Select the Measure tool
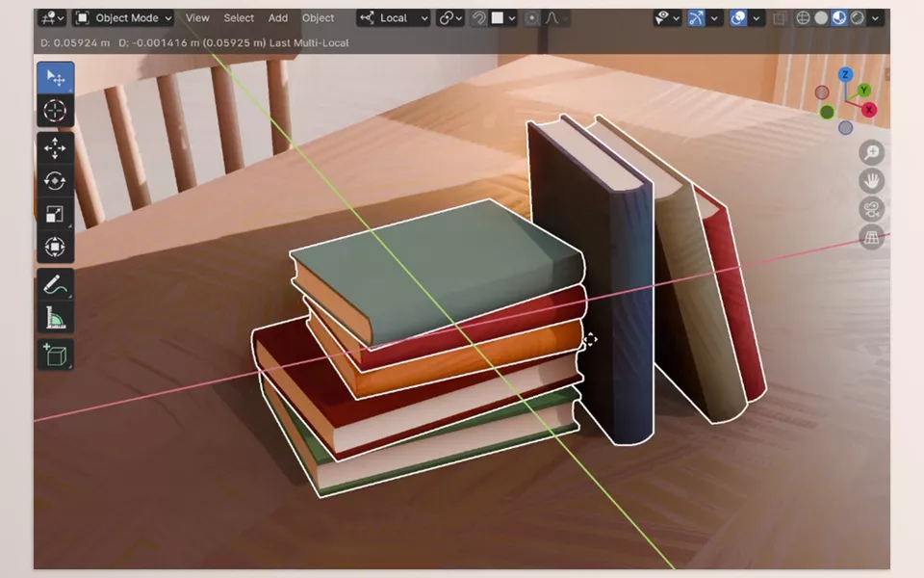The height and width of the screenshot is (578, 924). (x=55, y=315)
